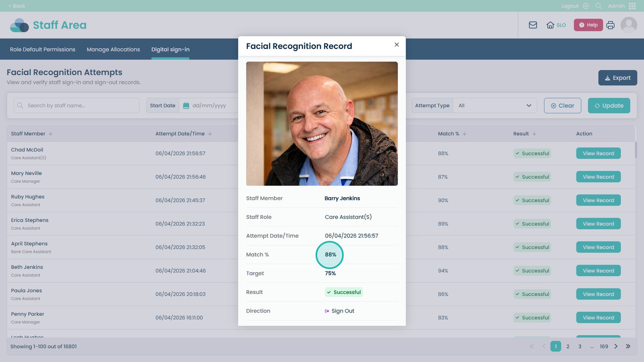Viewport: 644px width, 362px height.
Task: Jump to last page double arrow
Action: [628, 346]
